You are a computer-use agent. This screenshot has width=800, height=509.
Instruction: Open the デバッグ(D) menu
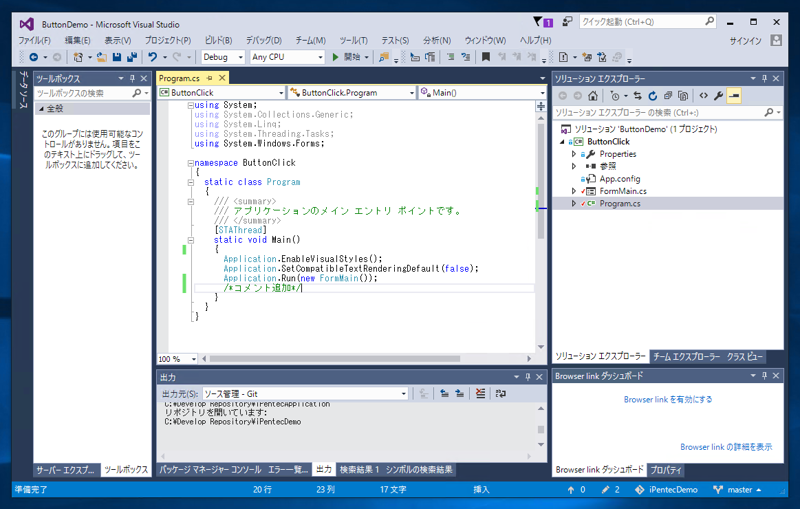click(x=263, y=40)
